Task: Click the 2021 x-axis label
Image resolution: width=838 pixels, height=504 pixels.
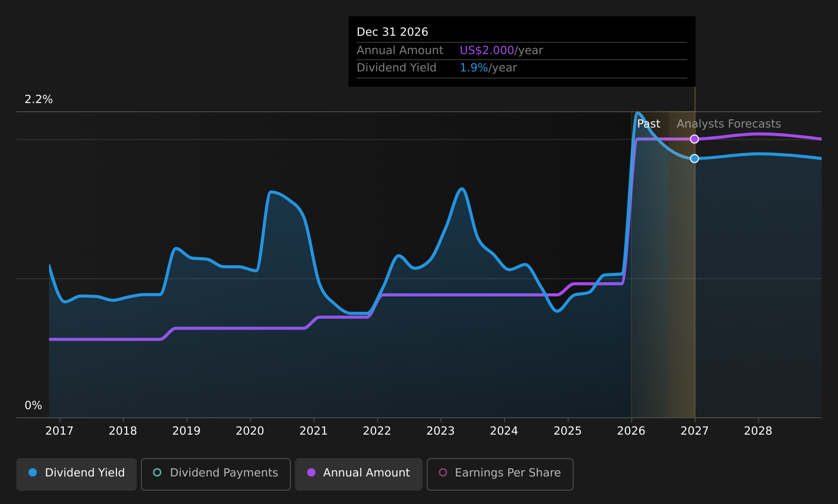Action: tap(313, 431)
